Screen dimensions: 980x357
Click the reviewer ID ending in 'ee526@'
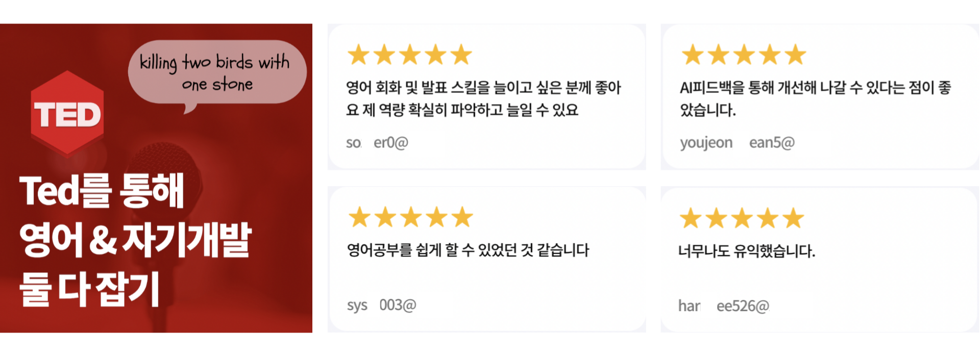(x=723, y=306)
